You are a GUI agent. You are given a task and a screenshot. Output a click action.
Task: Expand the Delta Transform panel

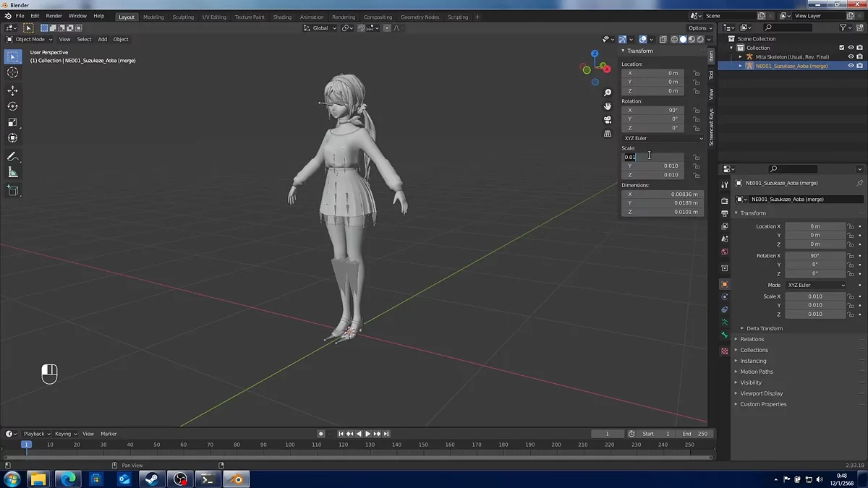coord(764,328)
